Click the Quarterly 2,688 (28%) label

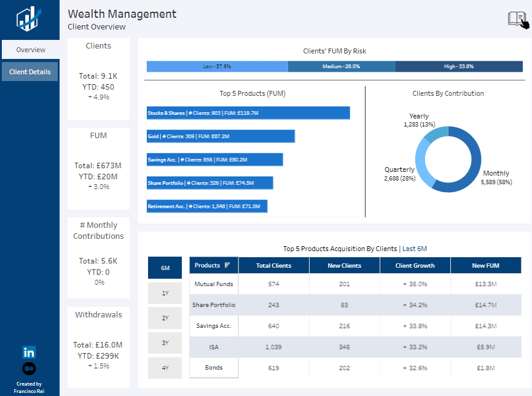coord(400,174)
